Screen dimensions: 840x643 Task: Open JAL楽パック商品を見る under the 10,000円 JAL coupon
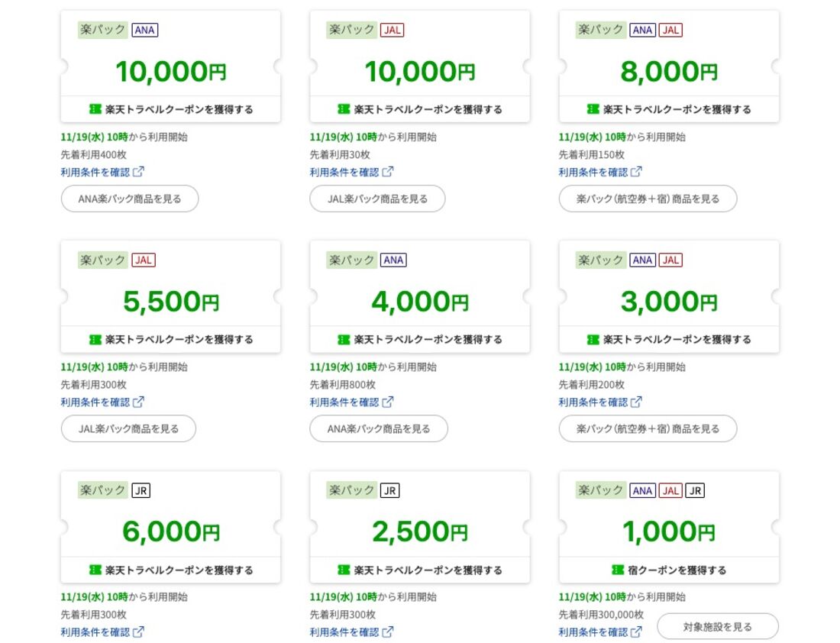(377, 198)
